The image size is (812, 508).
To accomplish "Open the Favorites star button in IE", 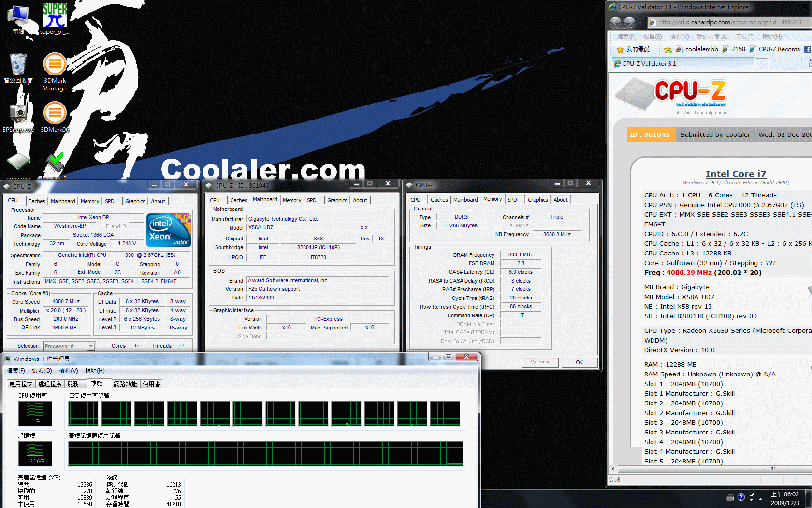I will click(x=633, y=49).
